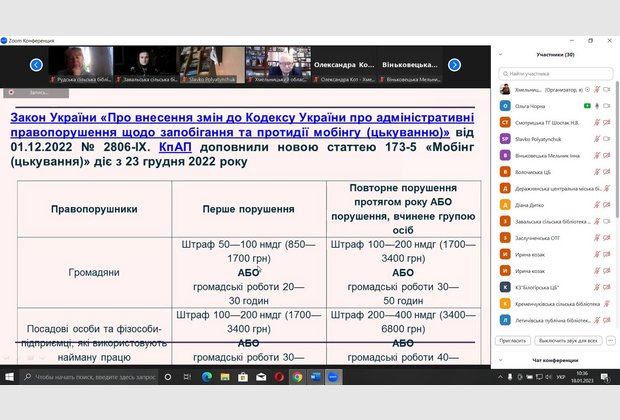Click the Пригласить invite button
Viewport: 620px width, 420px height.
tap(512, 340)
